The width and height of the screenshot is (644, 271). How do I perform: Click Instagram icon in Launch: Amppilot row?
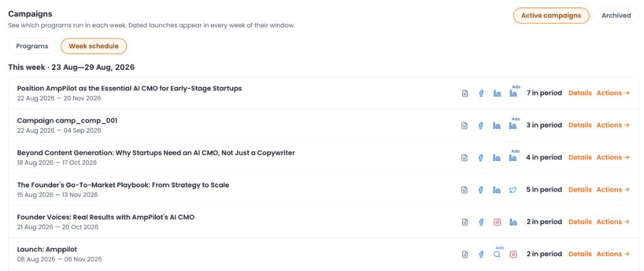click(x=513, y=254)
